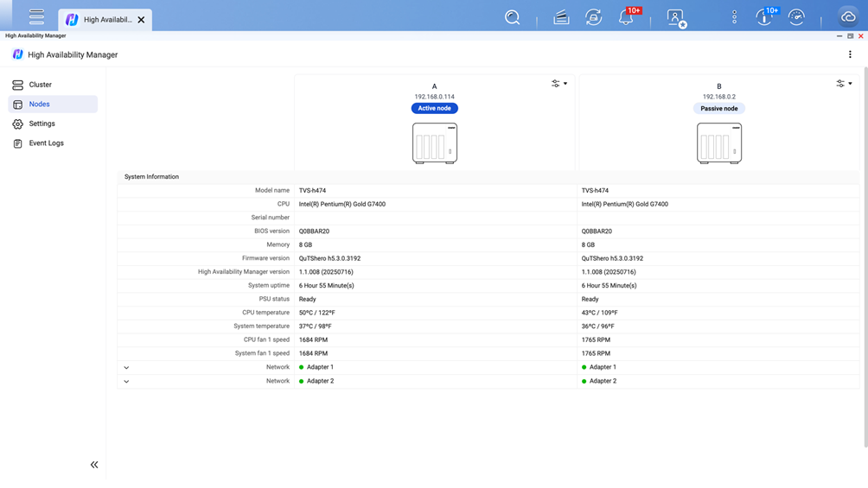Click node A CPU temperature 50°C / 122°F

(x=316, y=313)
